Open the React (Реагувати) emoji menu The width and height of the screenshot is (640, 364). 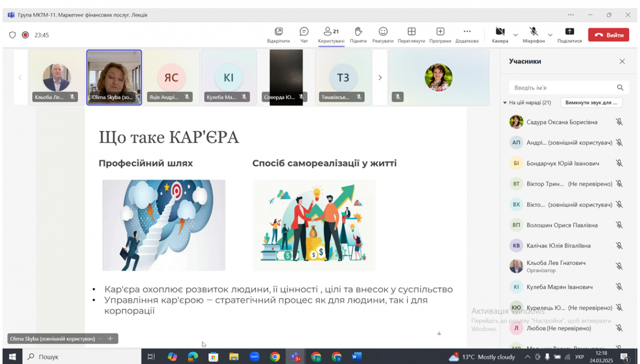(383, 35)
